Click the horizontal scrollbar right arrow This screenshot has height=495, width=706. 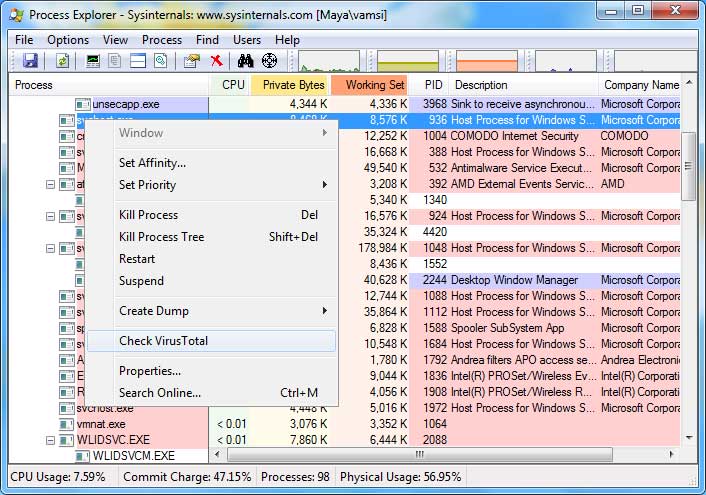672,454
